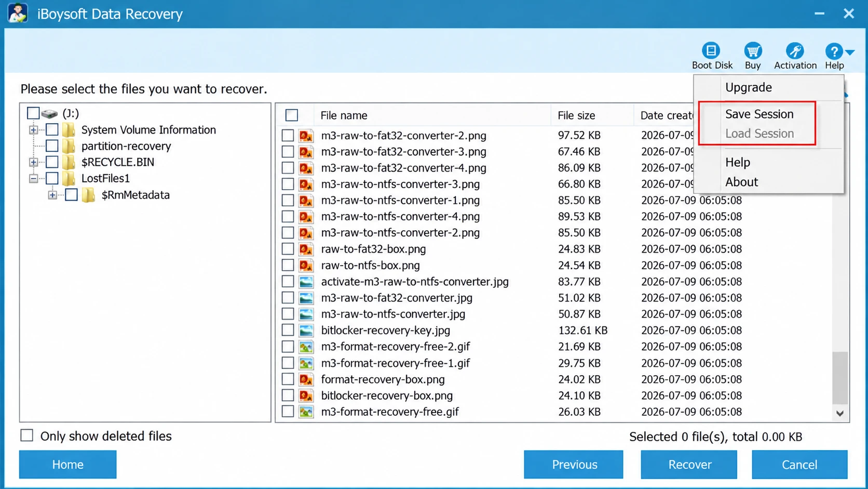Select Upgrade from the Help menu
868x489 pixels.
click(x=748, y=87)
